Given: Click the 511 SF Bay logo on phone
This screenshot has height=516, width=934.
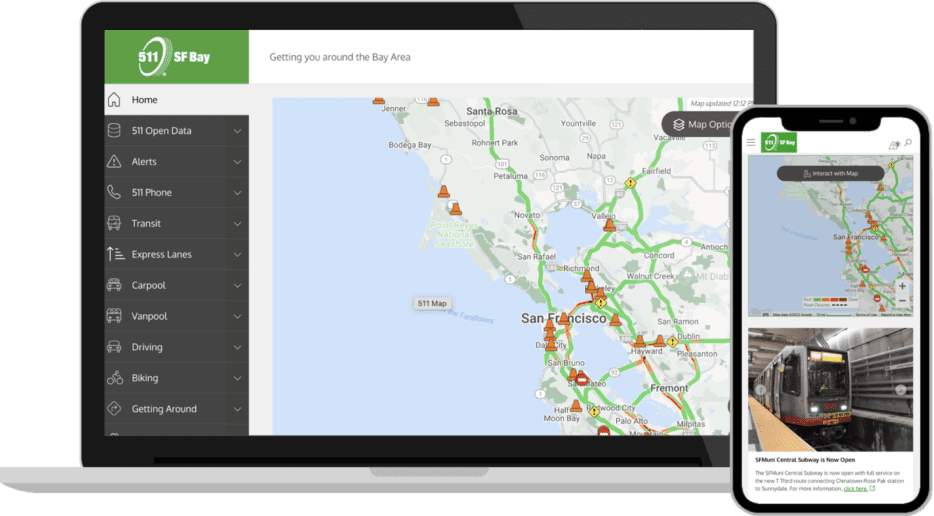Looking at the screenshot, I should pyautogui.click(x=779, y=142).
